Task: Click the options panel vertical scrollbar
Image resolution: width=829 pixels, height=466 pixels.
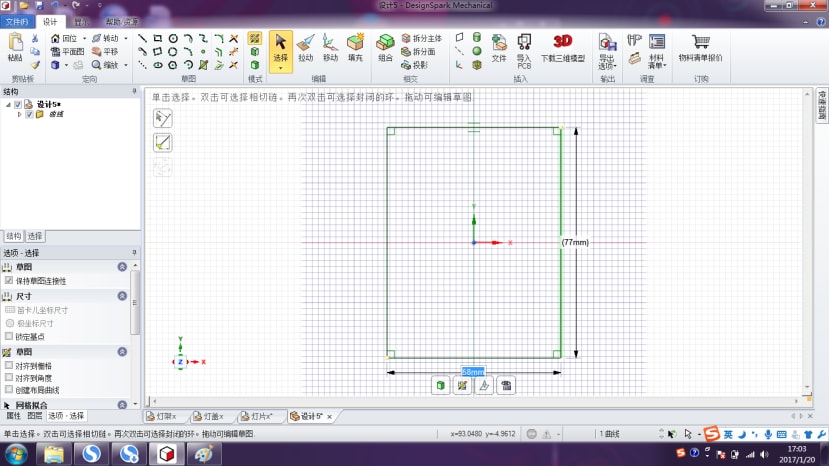Action: (x=135, y=303)
